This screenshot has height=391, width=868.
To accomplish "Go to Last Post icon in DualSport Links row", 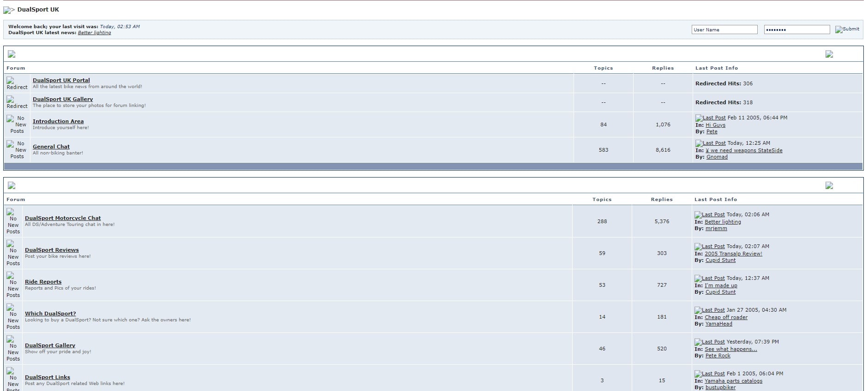I will pos(709,374).
